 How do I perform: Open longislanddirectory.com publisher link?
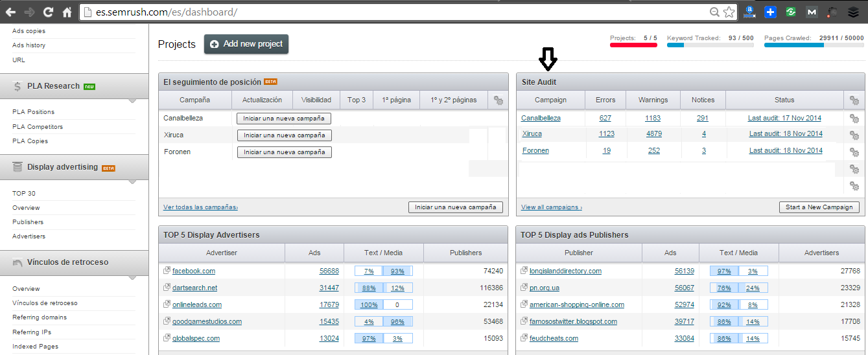(x=565, y=271)
